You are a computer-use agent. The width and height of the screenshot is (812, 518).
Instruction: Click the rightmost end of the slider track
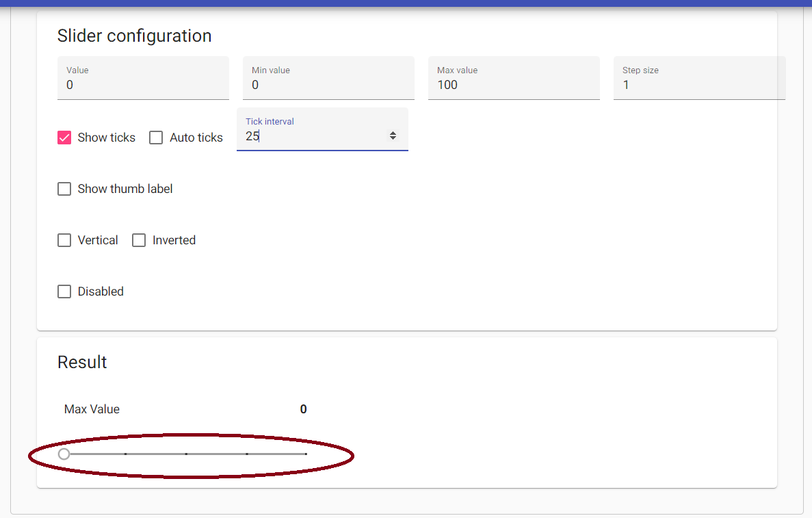click(306, 453)
